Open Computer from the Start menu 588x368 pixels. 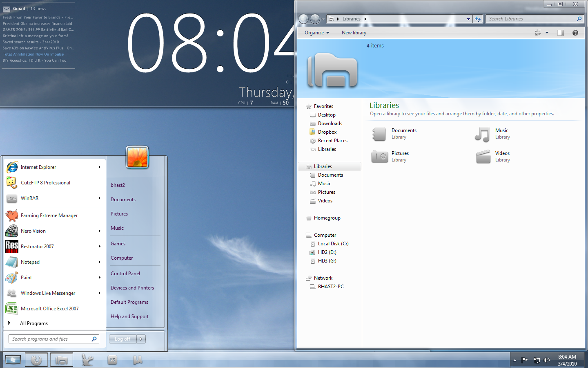[x=122, y=258]
